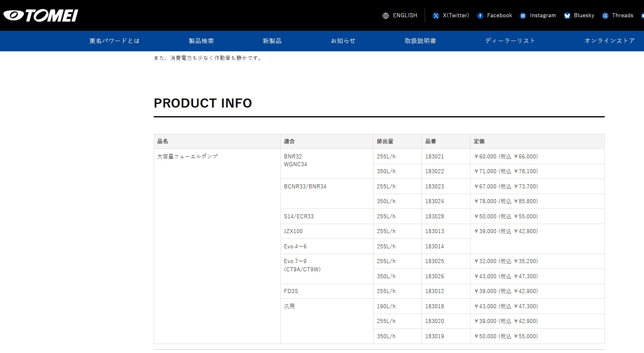Click part number 183014
The image size is (644, 353).
pyautogui.click(x=435, y=246)
